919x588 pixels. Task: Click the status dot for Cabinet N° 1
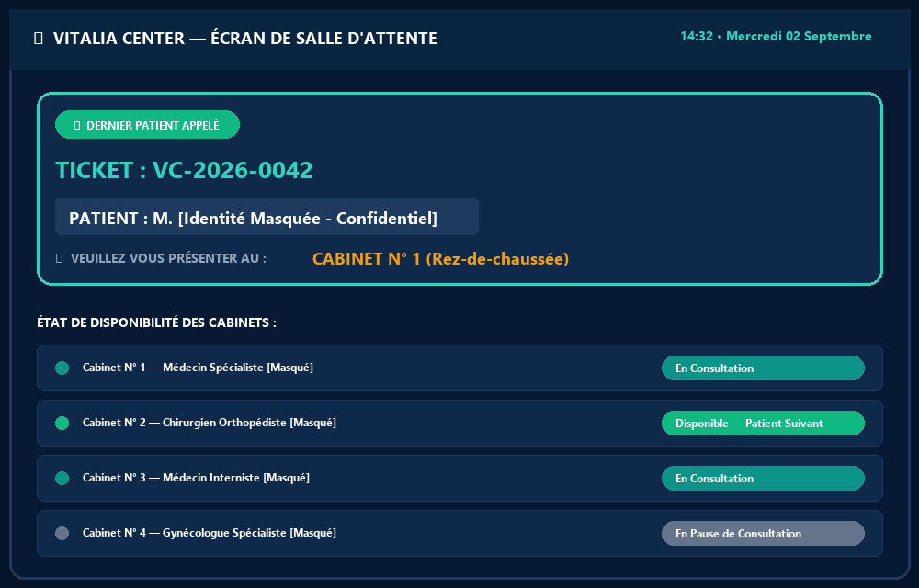tap(62, 367)
